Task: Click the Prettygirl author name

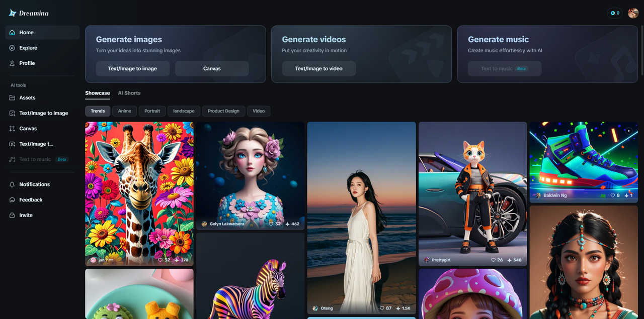Action: click(442, 260)
